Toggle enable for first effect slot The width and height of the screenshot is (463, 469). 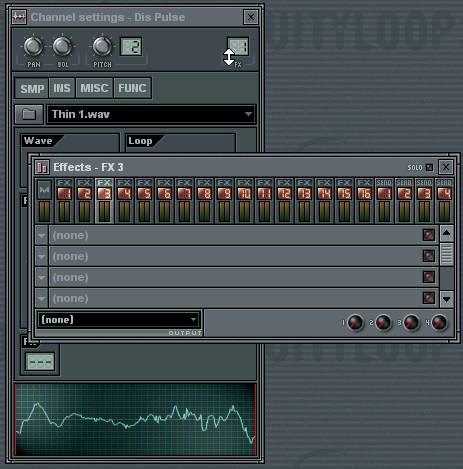click(429, 235)
